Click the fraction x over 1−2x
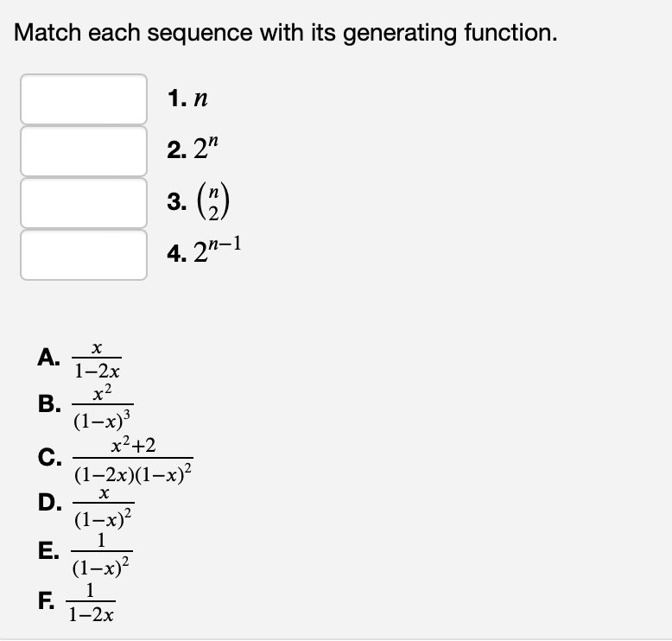The image size is (672, 641). click(97, 359)
